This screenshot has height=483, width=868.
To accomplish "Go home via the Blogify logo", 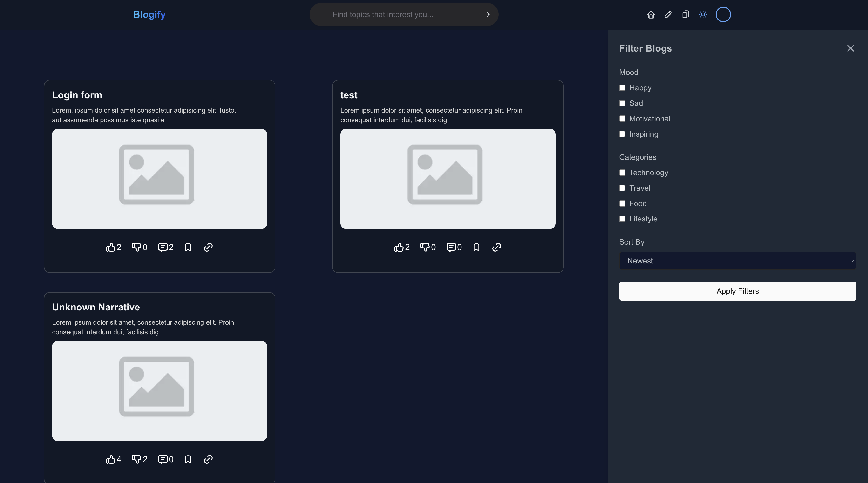I will click(x=149, y=14).
